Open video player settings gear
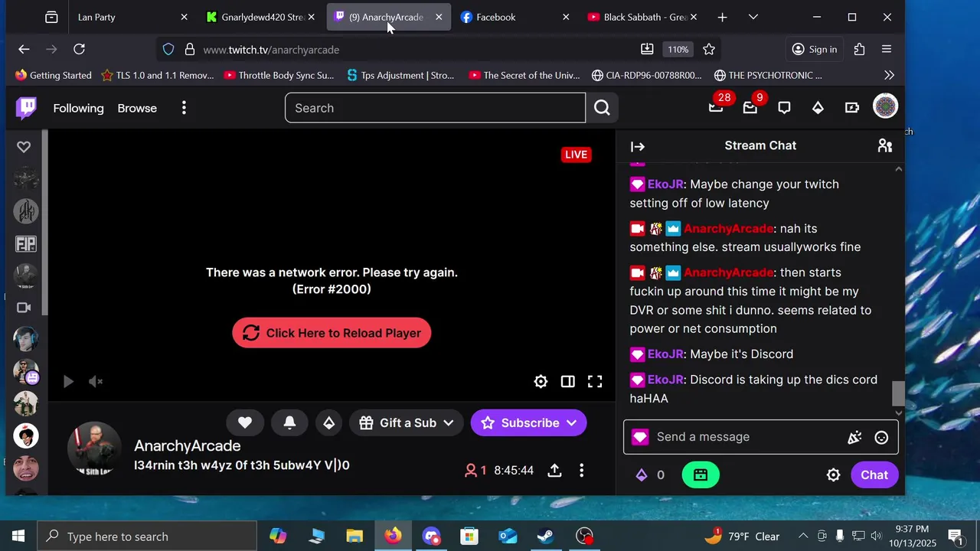Screen dimensions: 980x551 pos(541,381)
